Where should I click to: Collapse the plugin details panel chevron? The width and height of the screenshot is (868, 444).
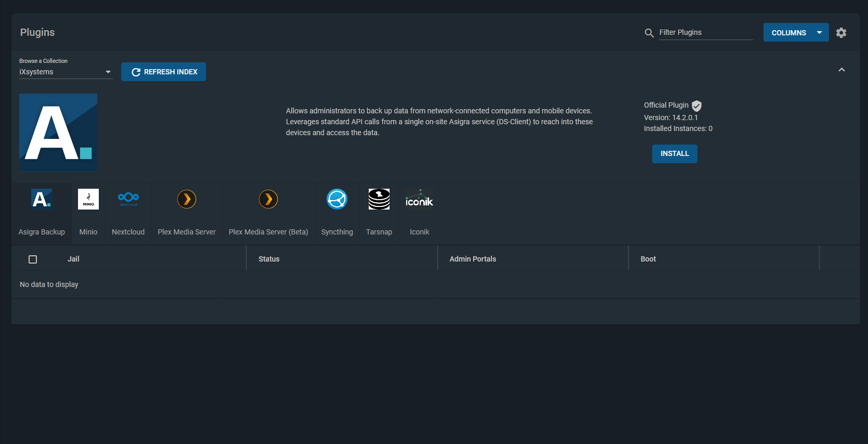point(841,70)
